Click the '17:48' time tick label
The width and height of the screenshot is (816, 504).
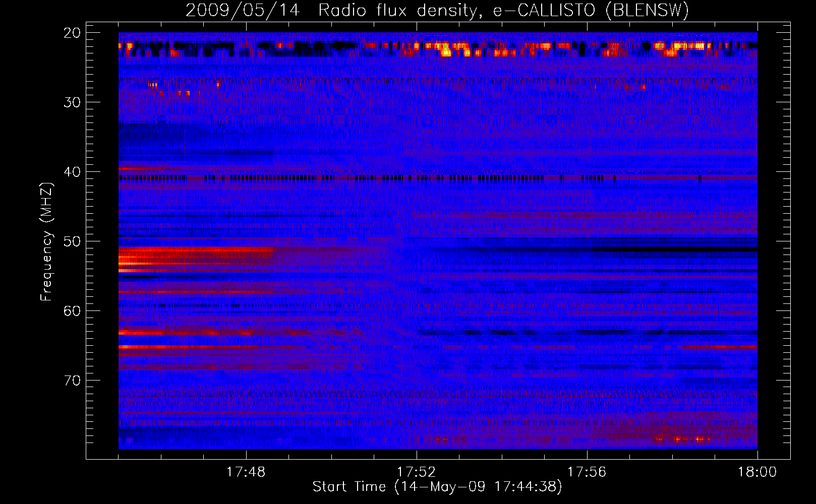click(x=246, y=472)
